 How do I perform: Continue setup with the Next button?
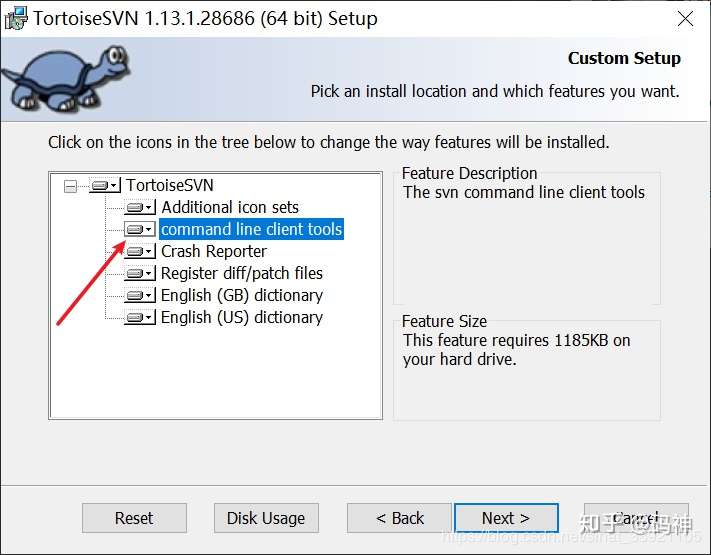pos(506,518)
